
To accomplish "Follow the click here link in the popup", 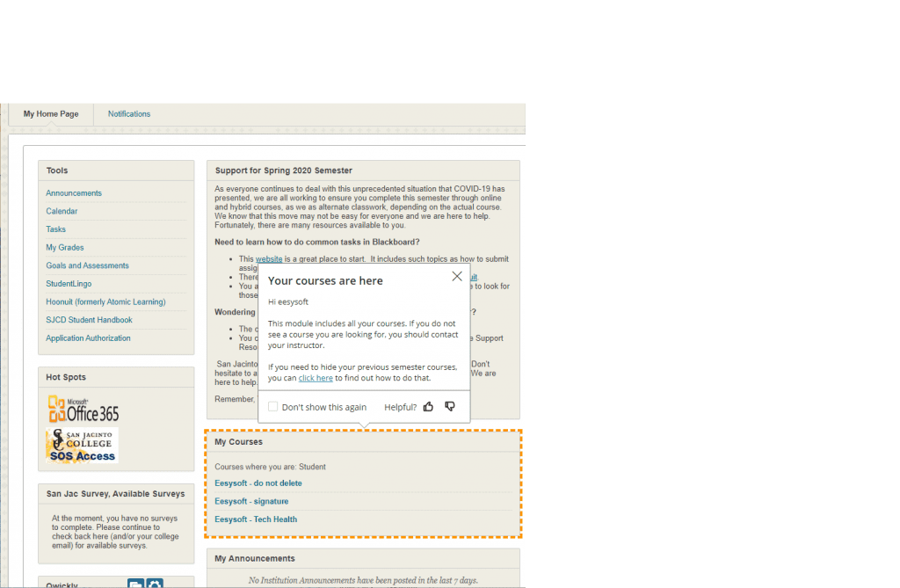I will point(316,378).
